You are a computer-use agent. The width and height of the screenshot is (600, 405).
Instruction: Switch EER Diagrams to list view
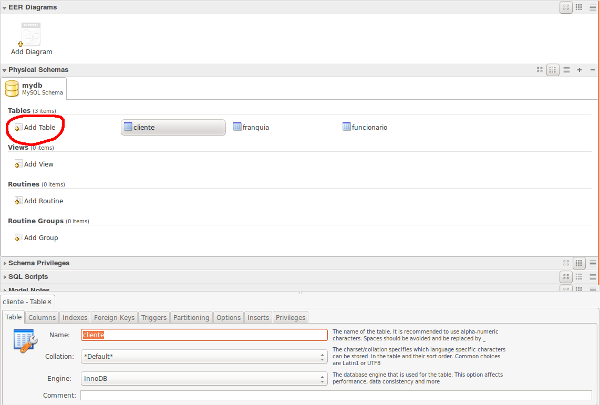point(593,7)
